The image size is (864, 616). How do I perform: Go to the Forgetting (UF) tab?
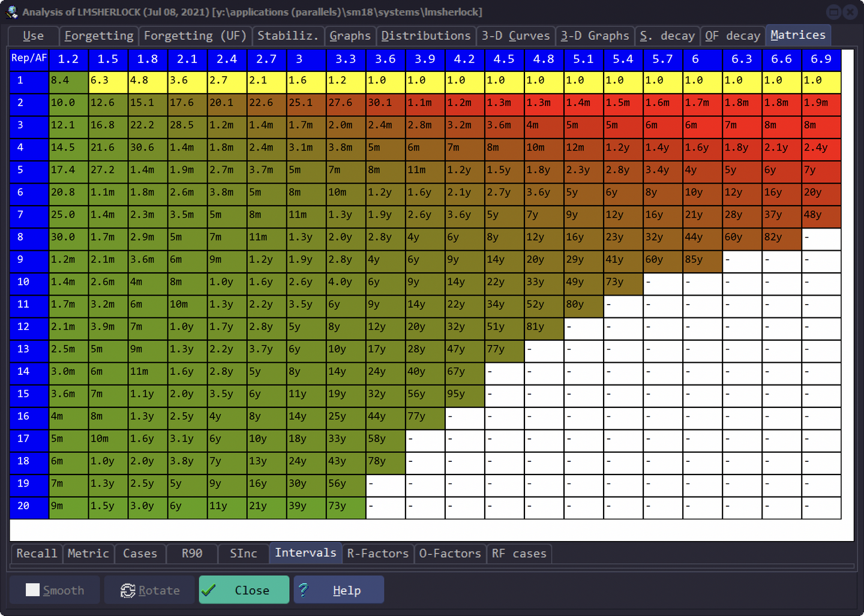[x=195, y=36]
